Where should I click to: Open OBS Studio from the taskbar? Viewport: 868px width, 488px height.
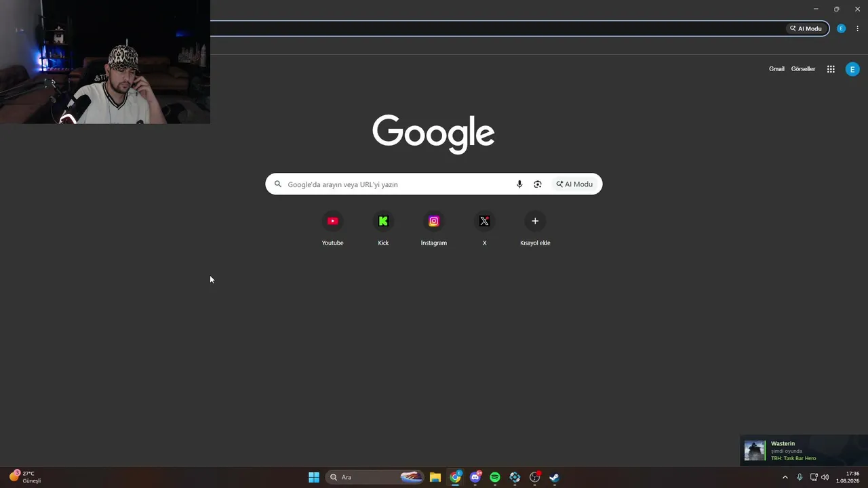tap(534, 477)
